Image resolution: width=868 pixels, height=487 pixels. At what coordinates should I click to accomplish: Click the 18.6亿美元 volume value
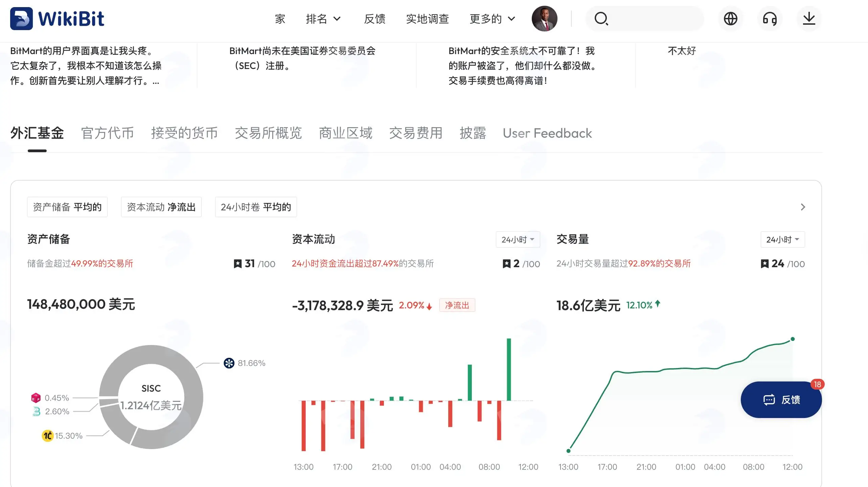point(589,306)
